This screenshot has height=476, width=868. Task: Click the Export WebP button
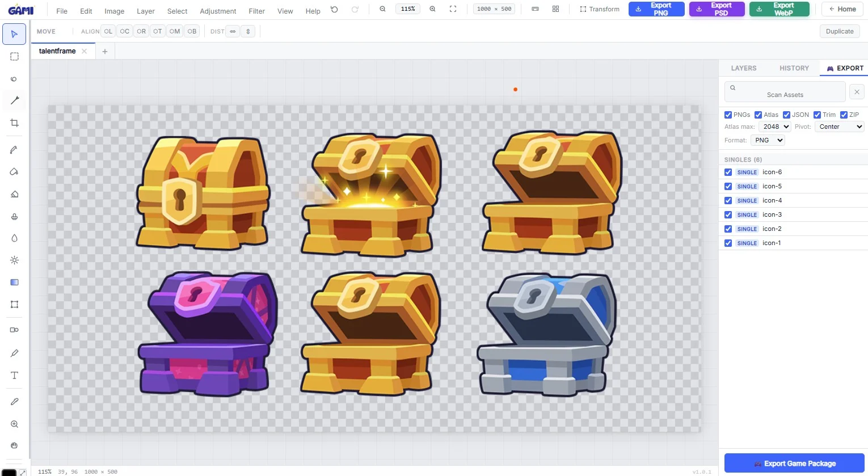[x=779, y=9]
